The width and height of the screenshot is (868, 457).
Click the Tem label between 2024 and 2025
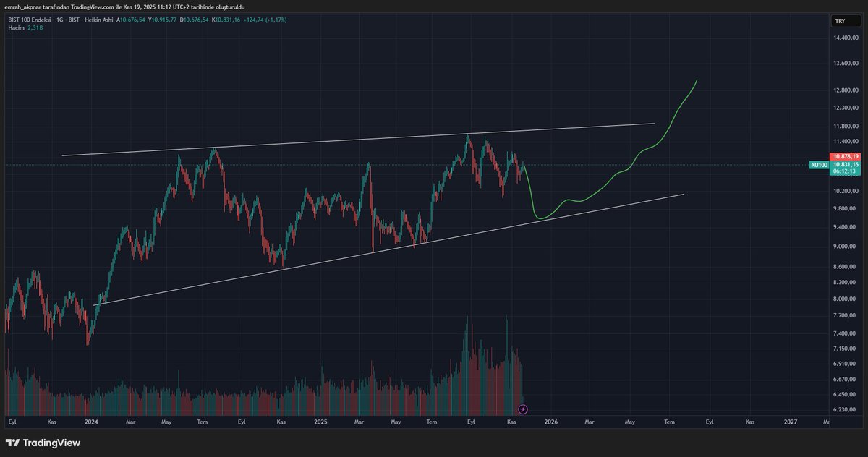point(203,421)
